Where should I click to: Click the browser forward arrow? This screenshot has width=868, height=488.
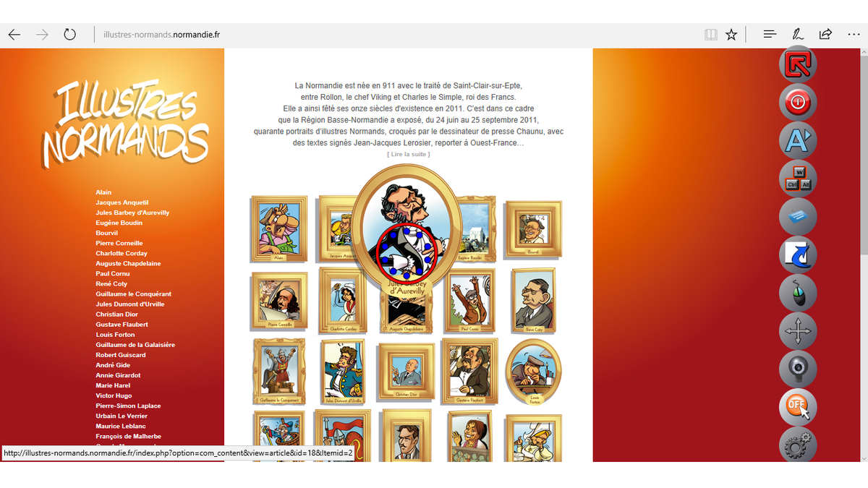pos(42,34)
